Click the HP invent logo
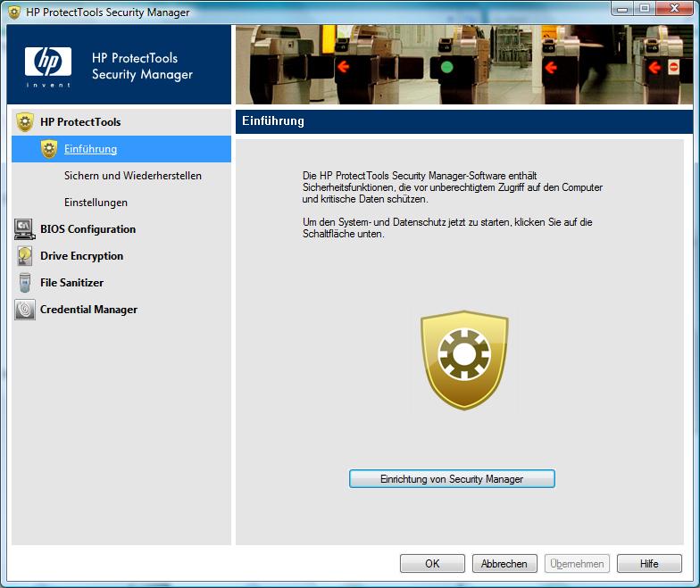This screenshot has width=700, height=588. click(x=48, y=67)
